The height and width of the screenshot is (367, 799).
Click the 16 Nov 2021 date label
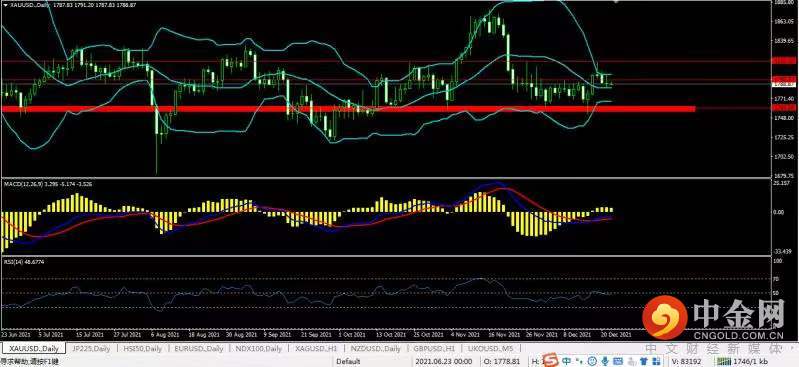(x=505, y=335)
